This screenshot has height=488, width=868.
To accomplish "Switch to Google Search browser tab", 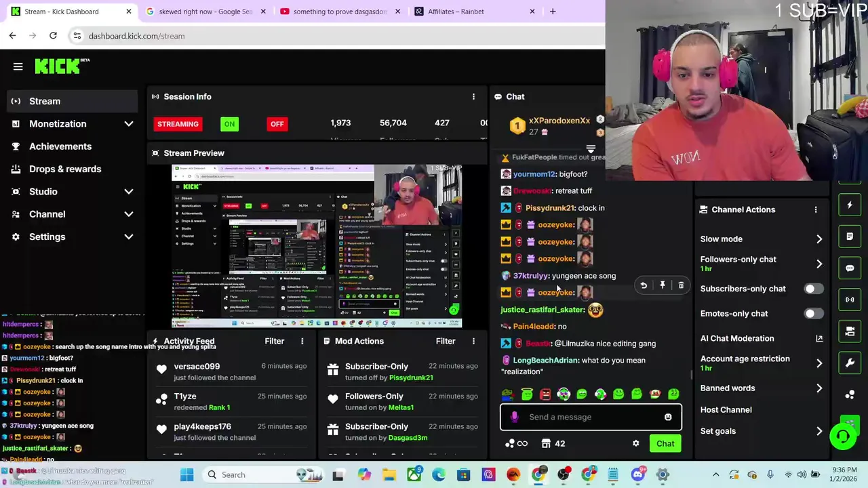I will point(204,12).
